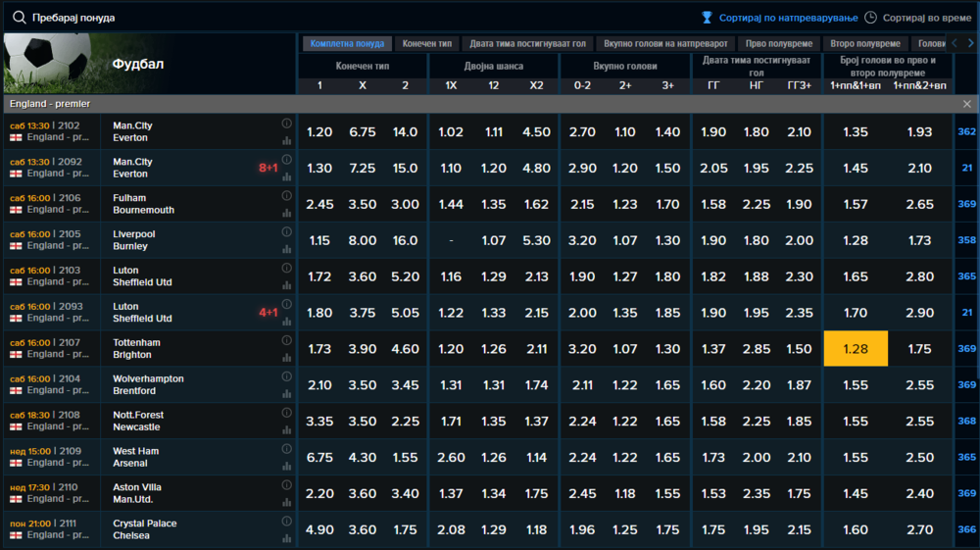Viewport: 980px width, 550px height.
Task: Open info icon for West Ham Arsenal match
Action: click(x=286, y=449)
